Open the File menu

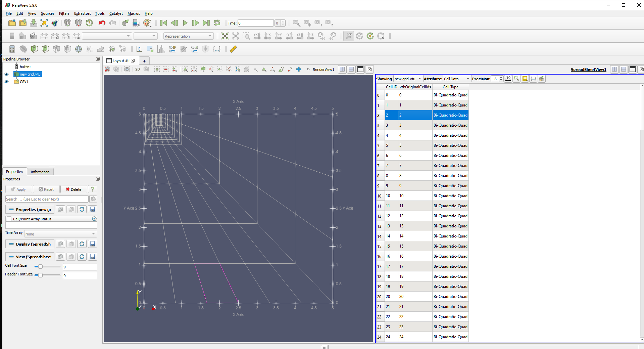(9, 13)
